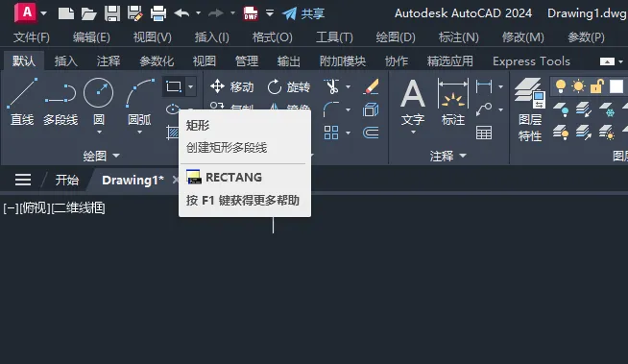
Task: Open the Fillet tool dropdown arrow
Action: pyautogui.click(x=348, y=109)
